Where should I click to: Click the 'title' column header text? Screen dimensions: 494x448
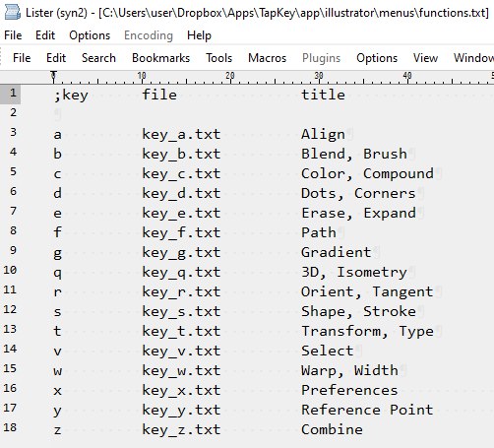pos(324,95)
